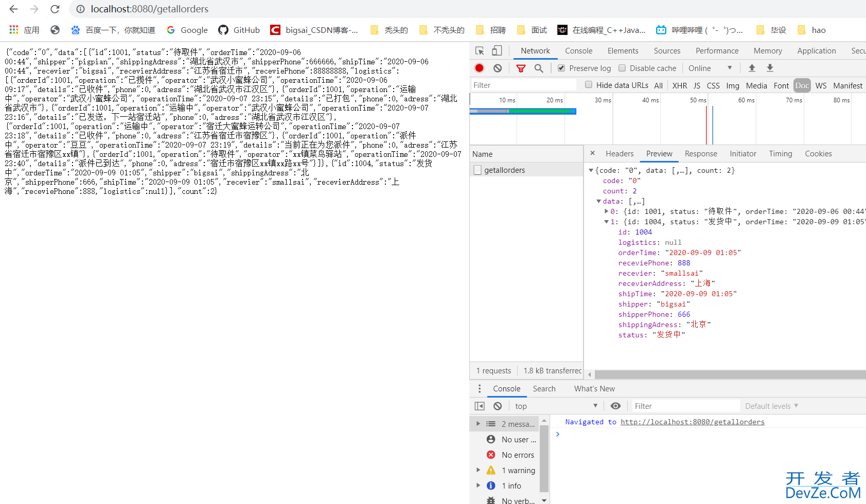
Task: Open the Baidu bookmark
Action: tap(113, 30)
